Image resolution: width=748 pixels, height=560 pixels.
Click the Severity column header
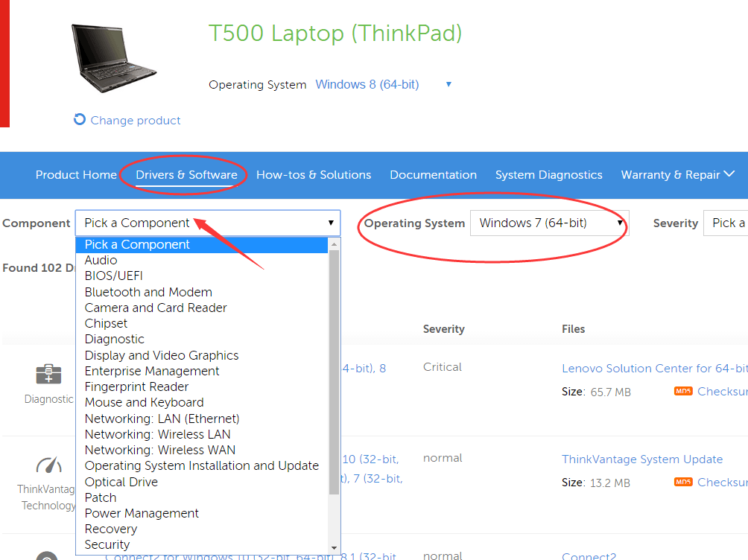pos(443,329)
